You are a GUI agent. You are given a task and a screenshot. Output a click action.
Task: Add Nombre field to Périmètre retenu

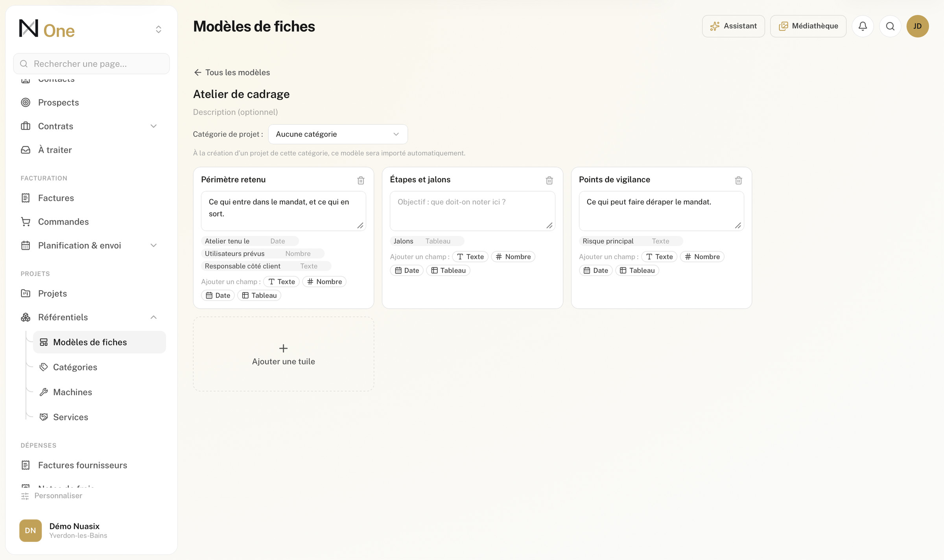324,282
